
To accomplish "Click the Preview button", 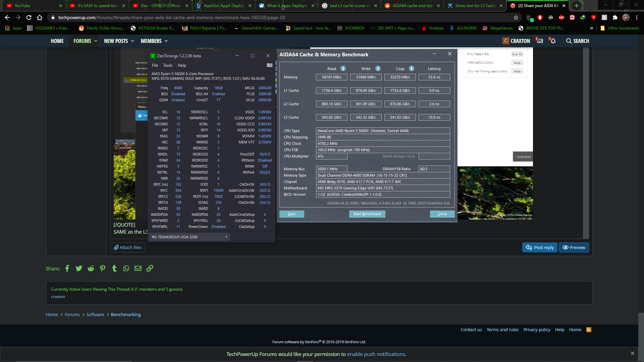I will pyautogui.click(x=574, y=248).
